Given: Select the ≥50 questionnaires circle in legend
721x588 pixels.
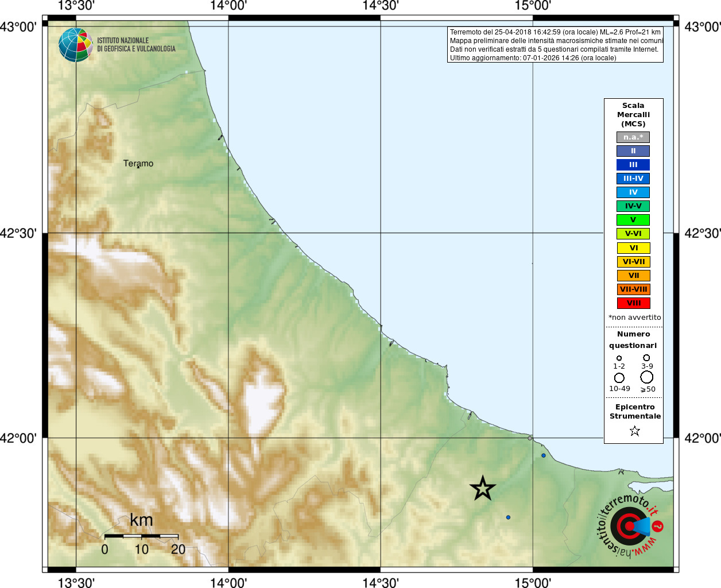Looking at the screenshot, I should pos(646,377).
